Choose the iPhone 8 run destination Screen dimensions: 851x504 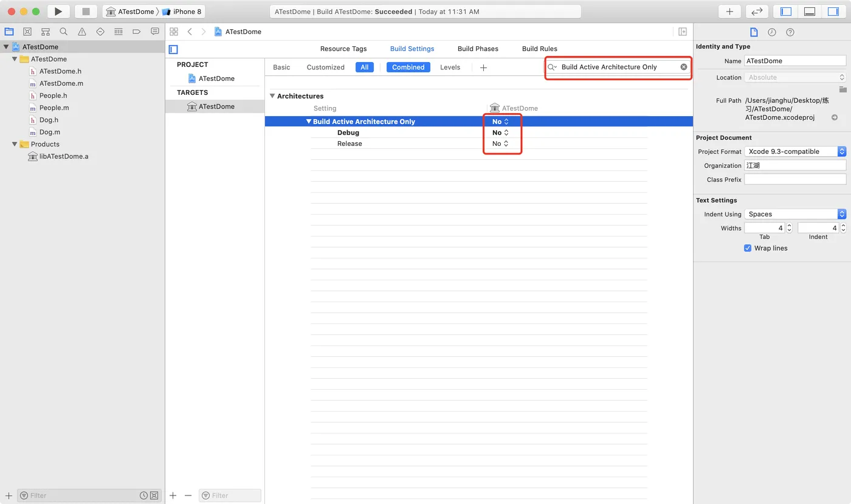click(x=182, y=12)
